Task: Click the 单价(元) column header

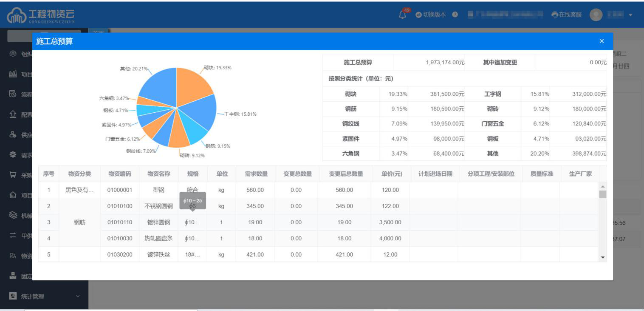Action: click(390, 174)
